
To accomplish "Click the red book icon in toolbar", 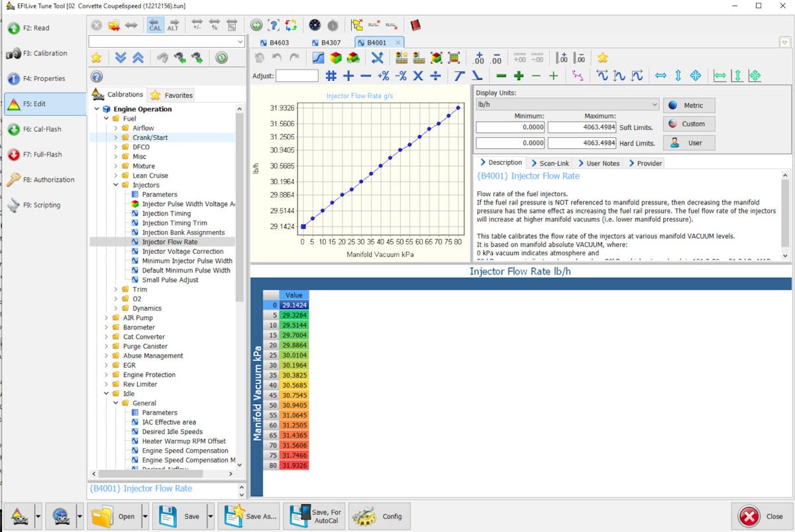I will (415, 25).
